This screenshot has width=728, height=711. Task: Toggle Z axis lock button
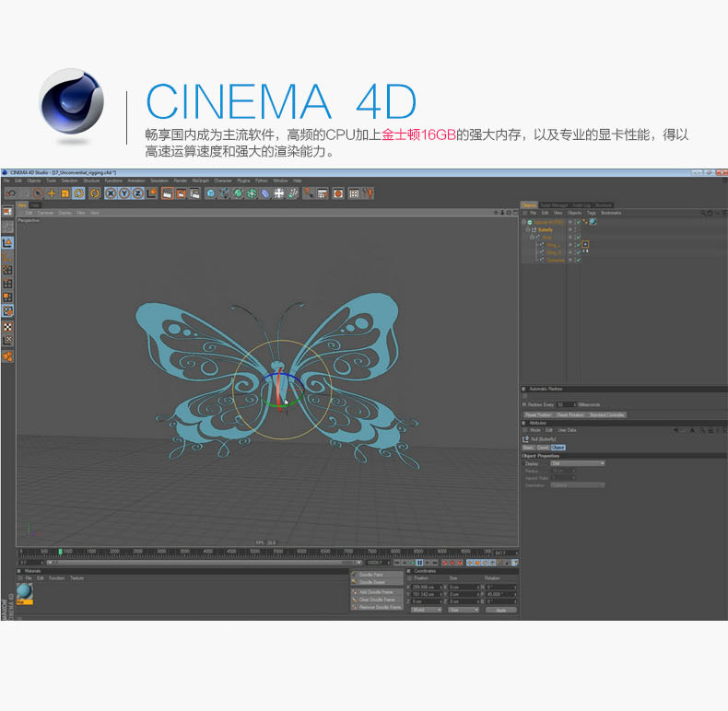pyautogui.click(x=138, y=193)
